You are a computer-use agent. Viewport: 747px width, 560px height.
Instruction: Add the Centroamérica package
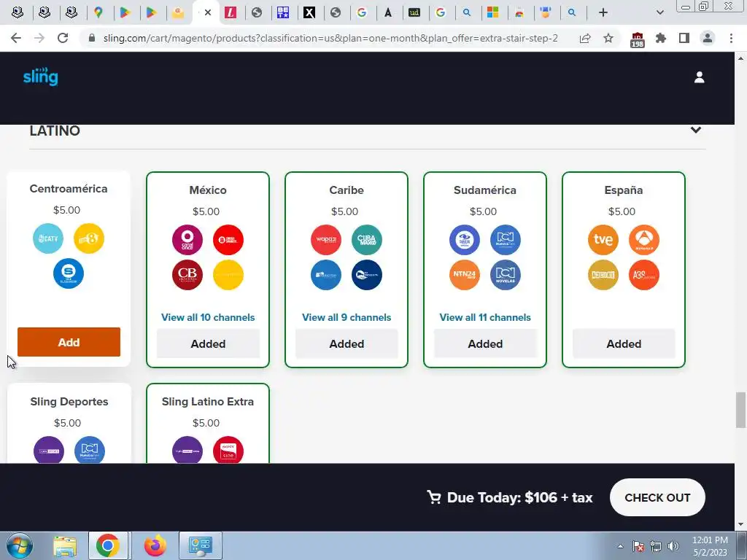tap(69, 342)
